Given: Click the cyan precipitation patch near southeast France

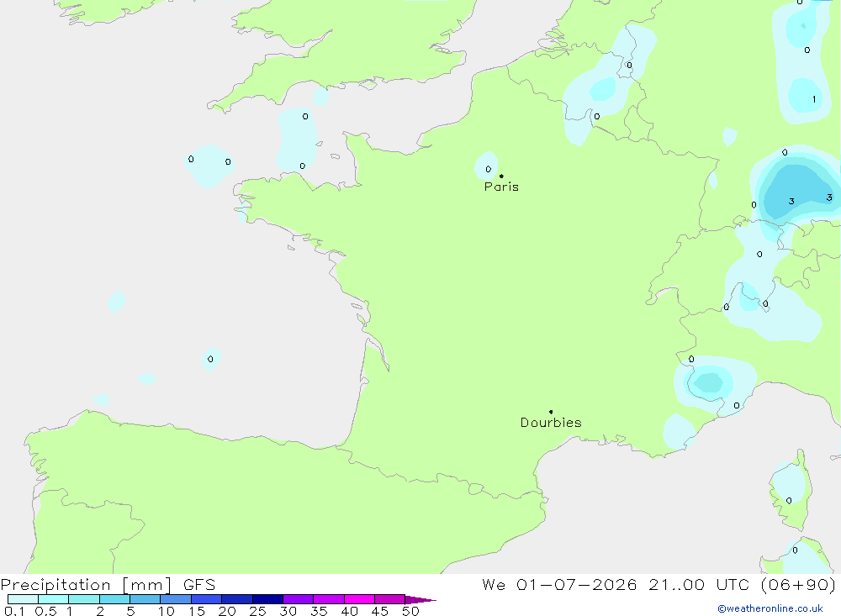Looking at the screenshot, I should (709, 382).
